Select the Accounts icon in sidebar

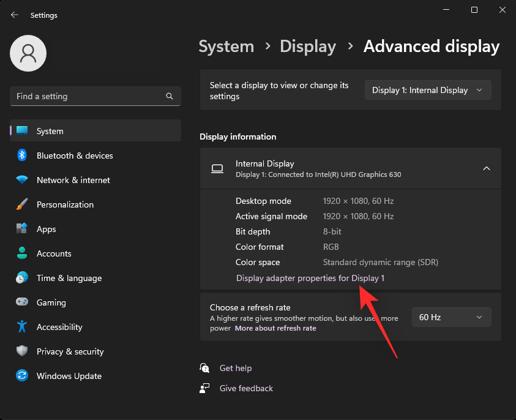[x=22, y=253]
